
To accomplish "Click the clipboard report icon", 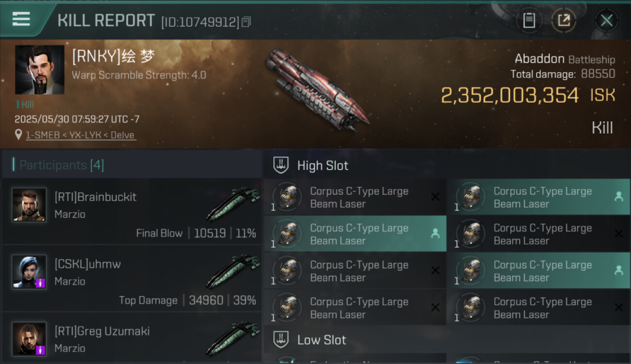I will click(529, 20).
